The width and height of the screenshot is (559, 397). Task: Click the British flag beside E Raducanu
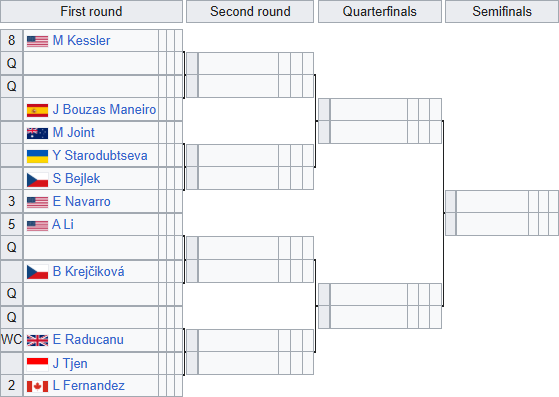click(x=37, y=340)
